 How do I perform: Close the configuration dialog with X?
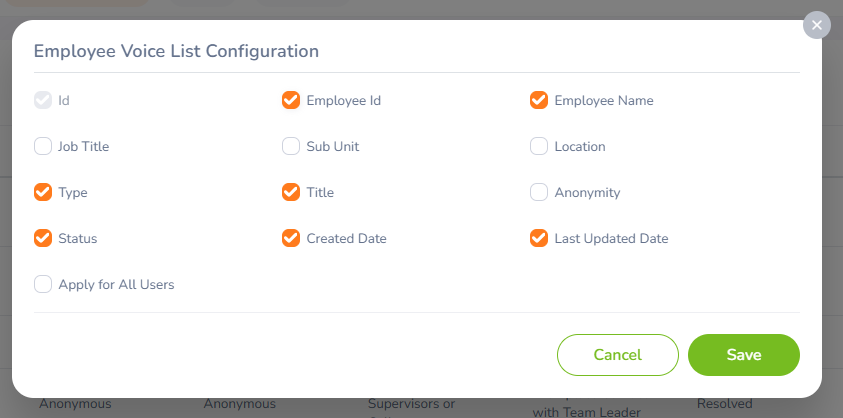pos(817,25)
